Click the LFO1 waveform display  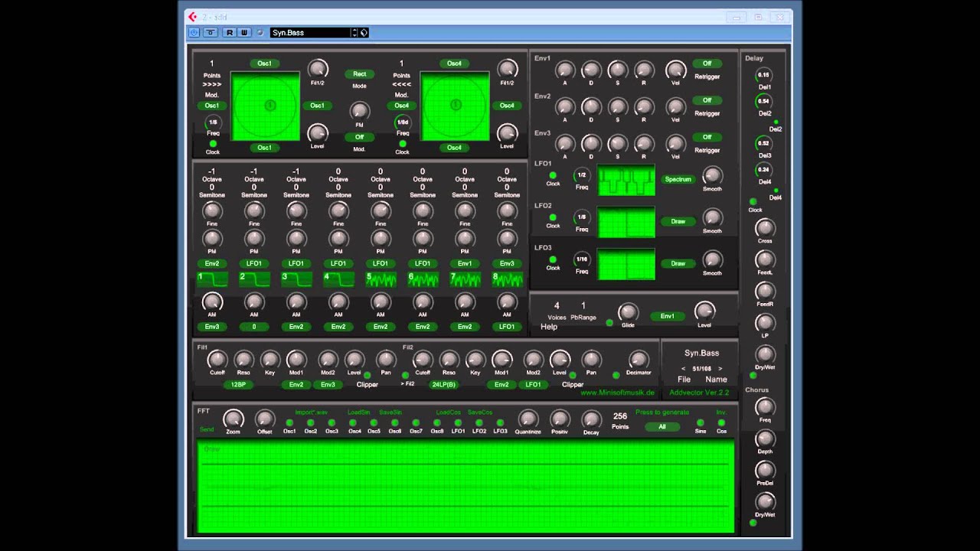tap(626, 181)
